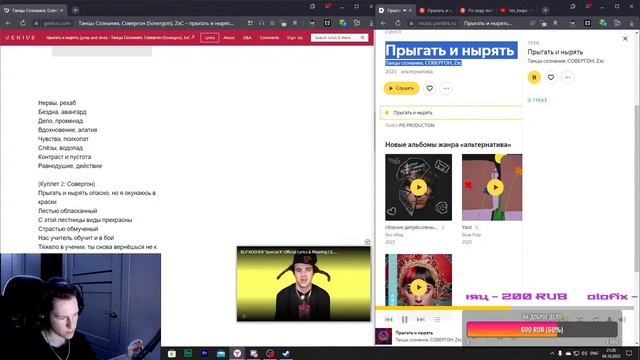
Task: Click the yellow pause button in track panel
Action: (534, 77)
